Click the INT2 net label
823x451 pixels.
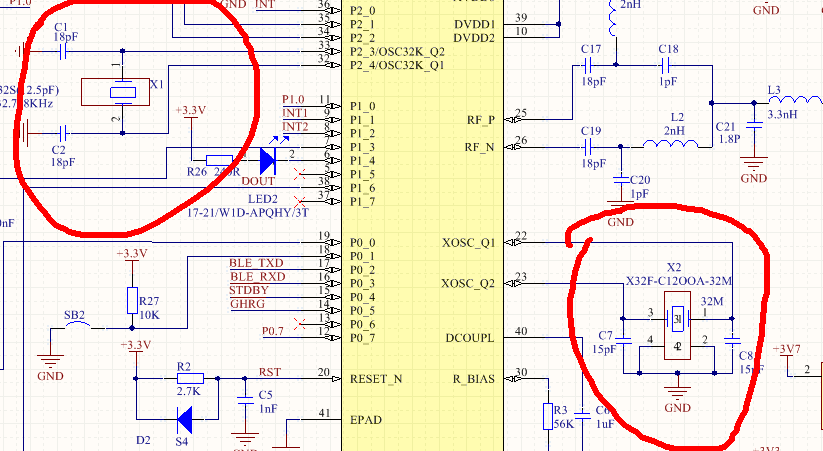point(295,127)
